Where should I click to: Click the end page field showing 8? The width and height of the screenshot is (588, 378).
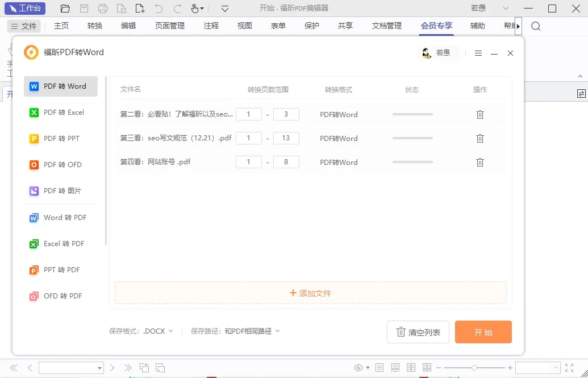tap(286, 162)
